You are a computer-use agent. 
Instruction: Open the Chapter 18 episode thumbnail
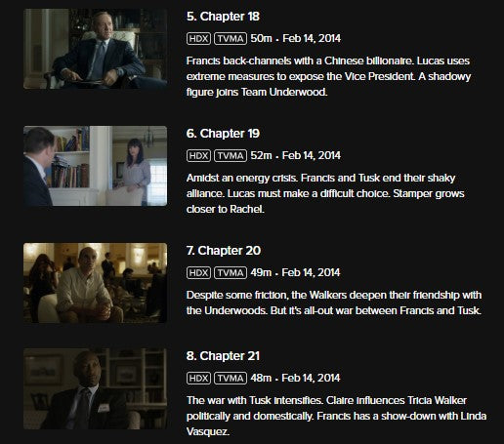coord(95,49)
